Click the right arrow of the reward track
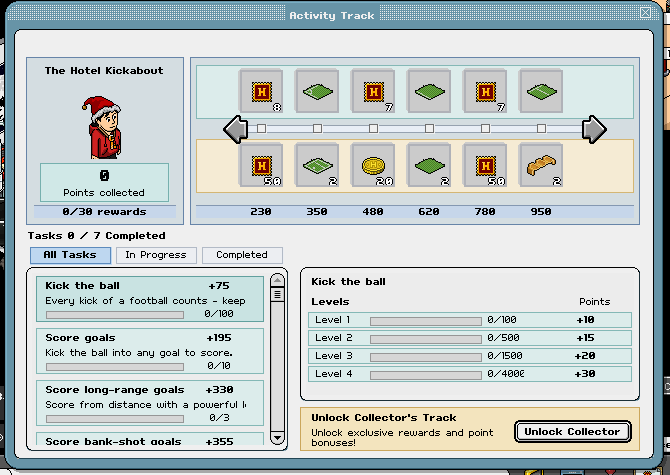The image size is (670, 475). [x=594, y=129]
